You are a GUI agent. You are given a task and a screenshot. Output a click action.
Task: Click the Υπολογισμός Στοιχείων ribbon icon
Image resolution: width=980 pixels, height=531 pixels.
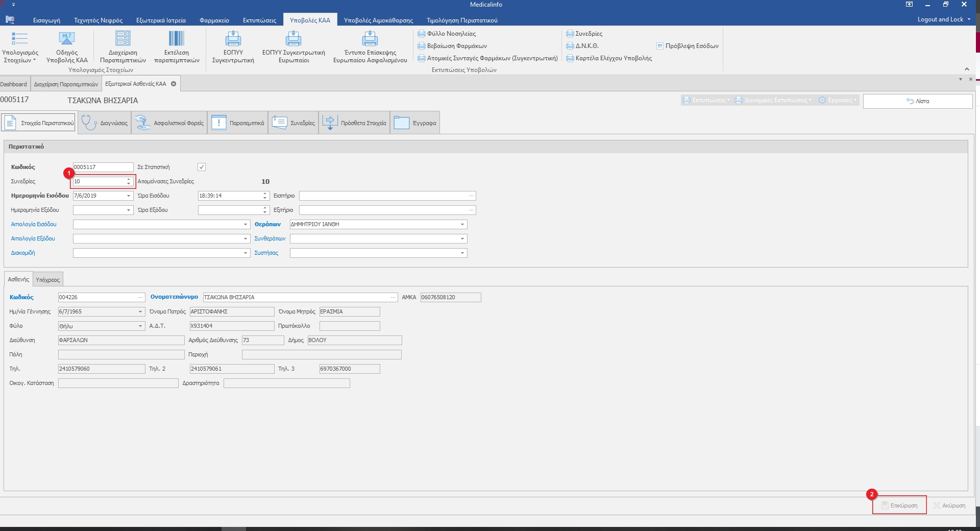coord(19,40)
